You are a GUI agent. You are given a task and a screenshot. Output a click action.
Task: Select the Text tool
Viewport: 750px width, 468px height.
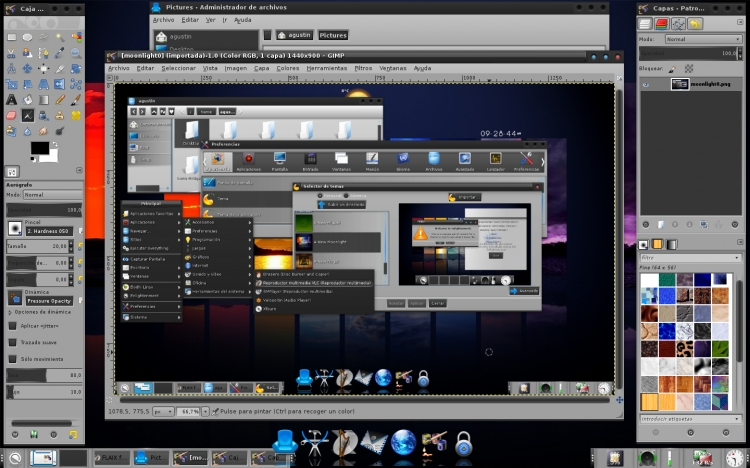point(11,100)
